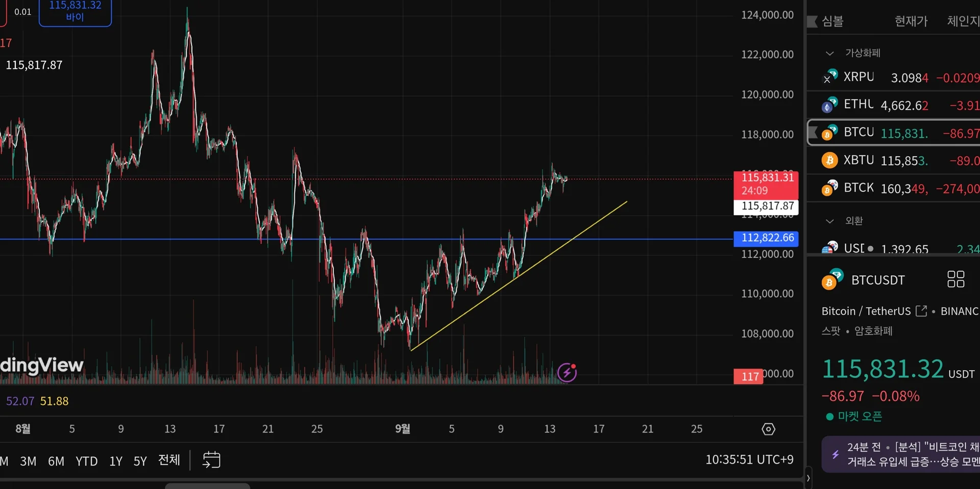Select the YTD time range
The width and height of the screenshot is (980, 489).
coord(86,461)
